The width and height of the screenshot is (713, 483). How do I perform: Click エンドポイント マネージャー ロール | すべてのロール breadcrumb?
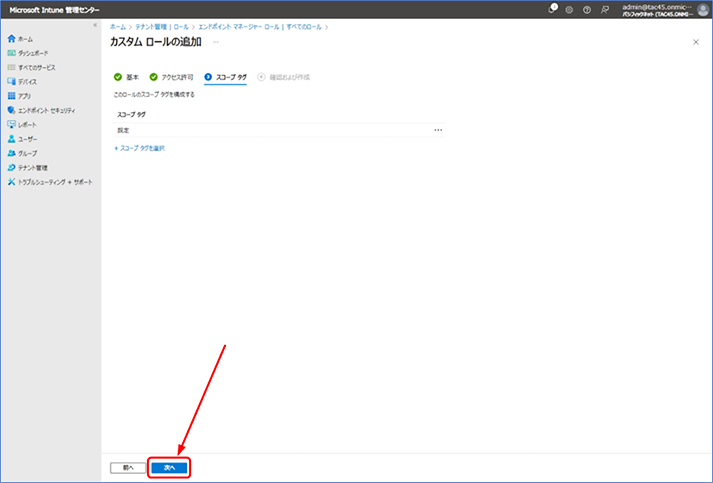tap(260, 27)
